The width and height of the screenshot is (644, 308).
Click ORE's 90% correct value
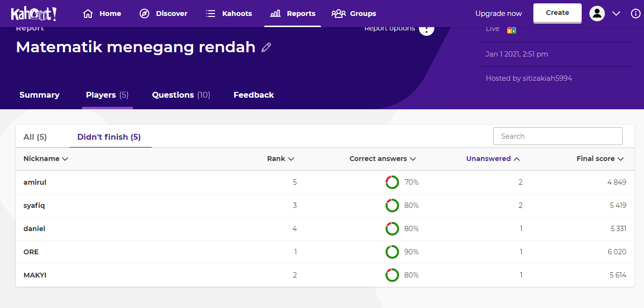point(412,252)
